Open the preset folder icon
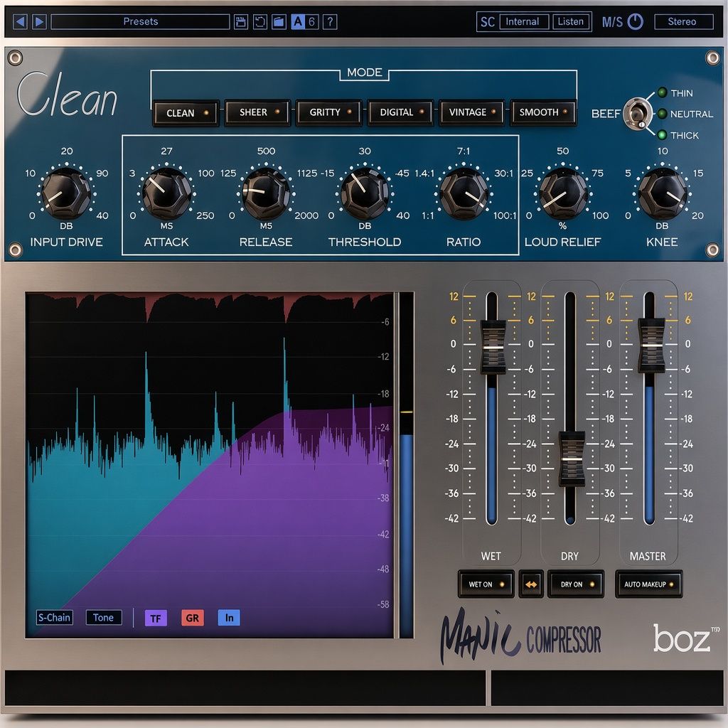Viewport: 728px width, 728px height. (x=279, y=21)
